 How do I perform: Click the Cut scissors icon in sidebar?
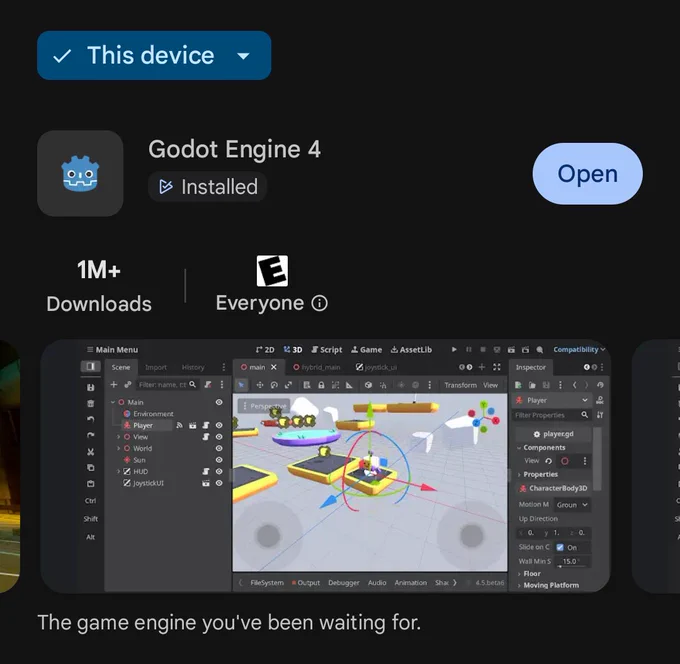[x=90, y=451]
